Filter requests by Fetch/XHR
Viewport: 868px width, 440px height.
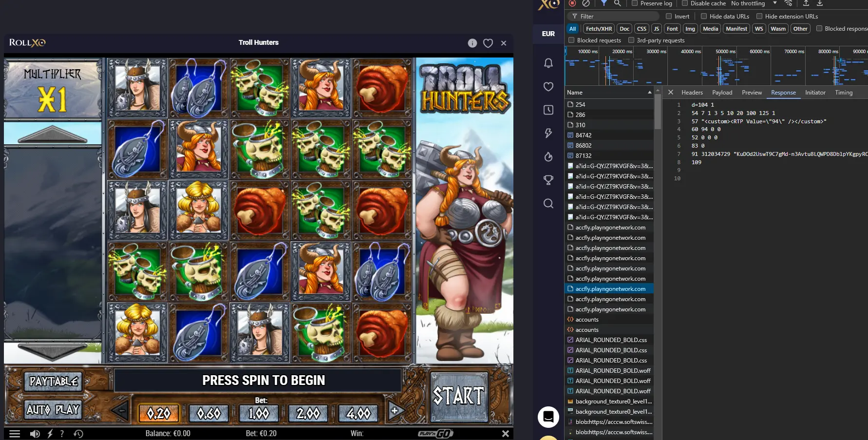[x=599, y=29]
